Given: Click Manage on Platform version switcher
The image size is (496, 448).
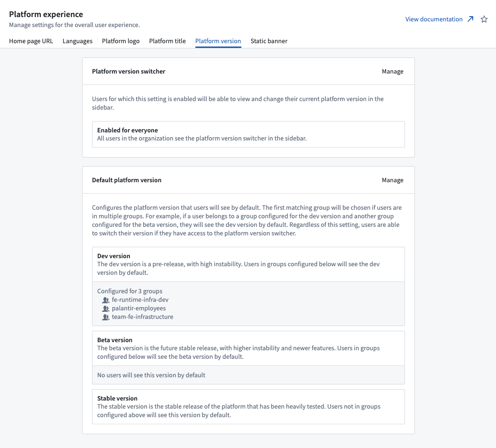Looking at the screenshot, I should click(393, 71).
